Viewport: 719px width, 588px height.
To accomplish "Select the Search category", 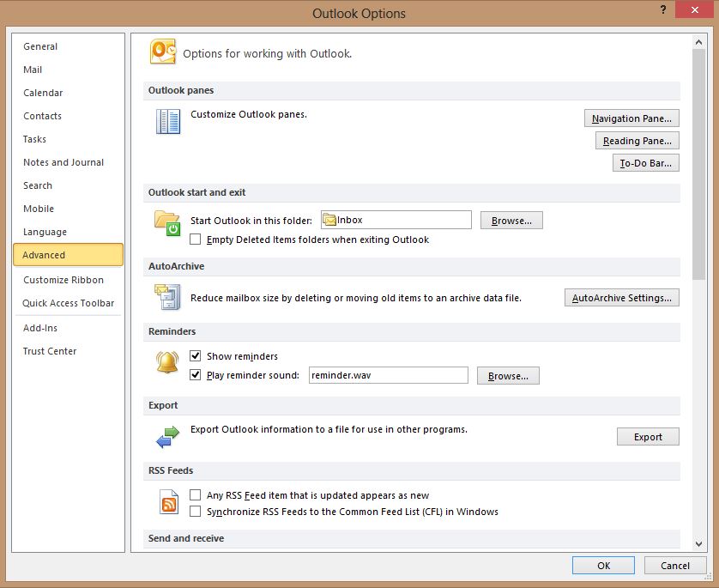I will click(69, 185).
